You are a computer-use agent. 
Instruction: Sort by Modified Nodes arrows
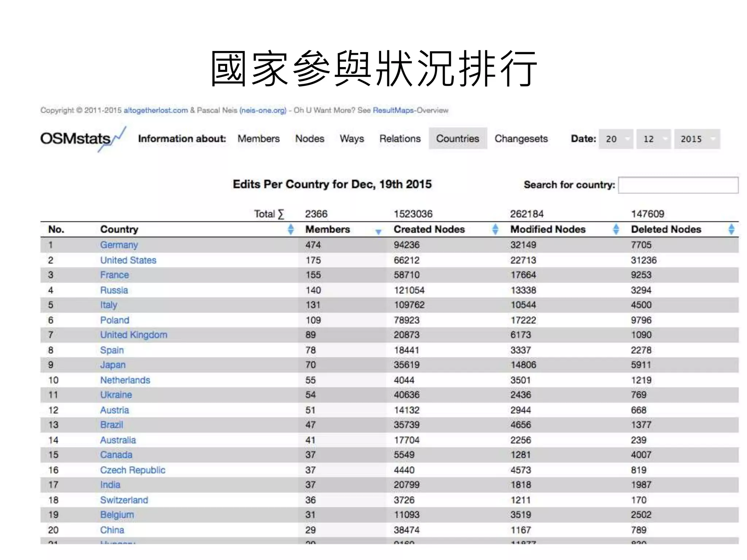coord(616,229)
